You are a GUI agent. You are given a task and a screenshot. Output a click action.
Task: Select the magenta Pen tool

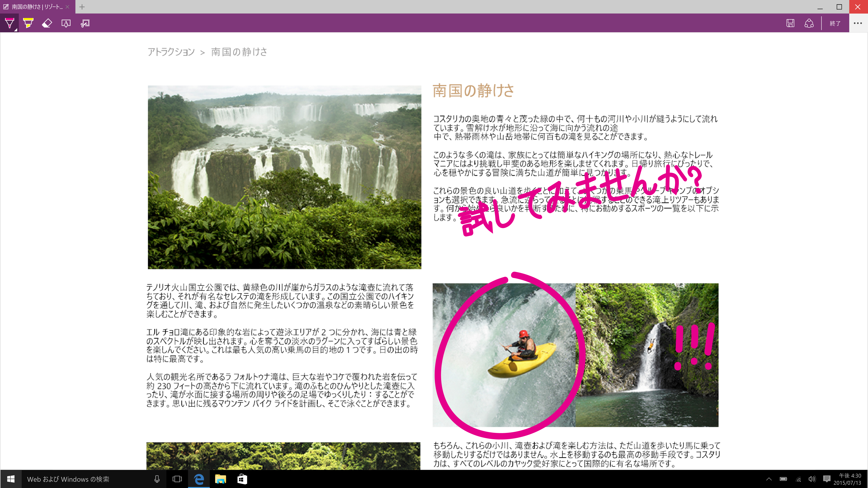(x=9, y=23)
